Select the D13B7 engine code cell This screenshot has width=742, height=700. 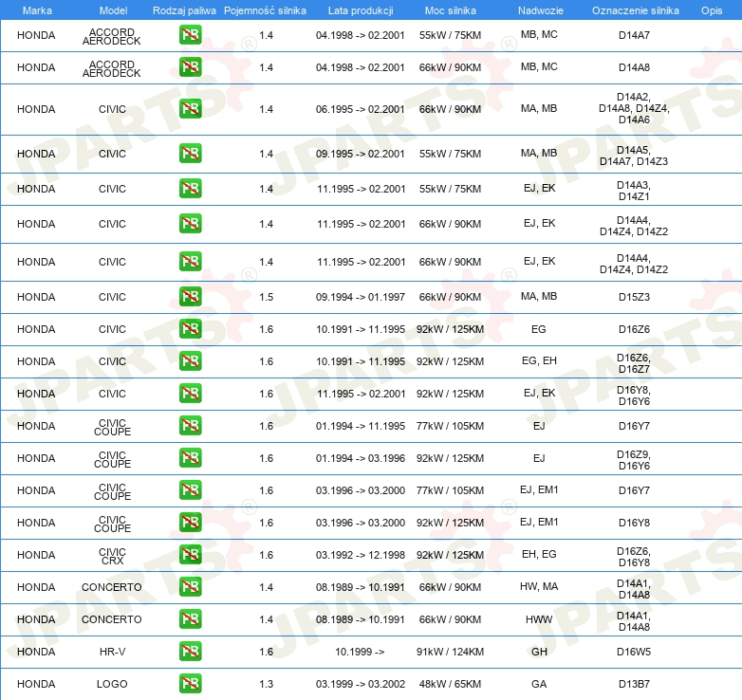coord(634,684)
